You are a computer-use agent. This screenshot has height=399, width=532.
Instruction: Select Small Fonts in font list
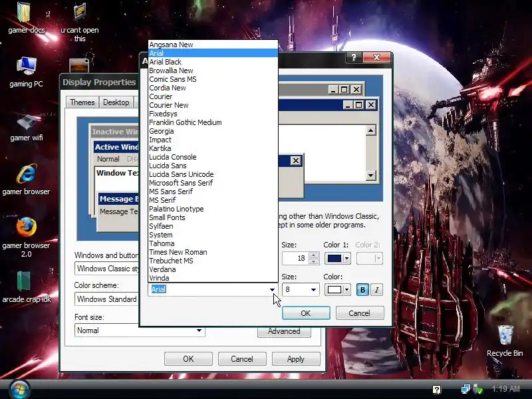(x=213, y=217)
